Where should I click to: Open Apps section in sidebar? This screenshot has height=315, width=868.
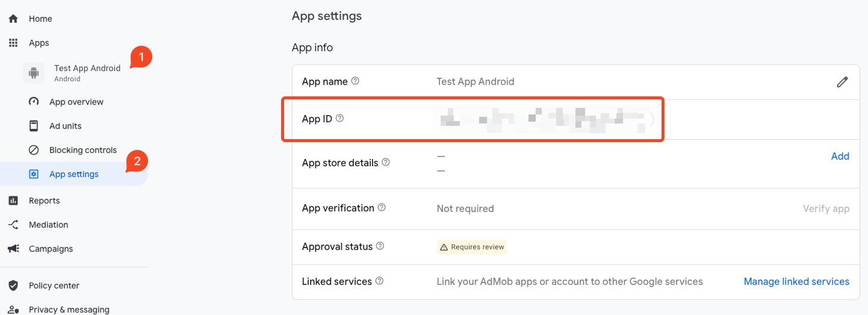(x=39, y=43)
